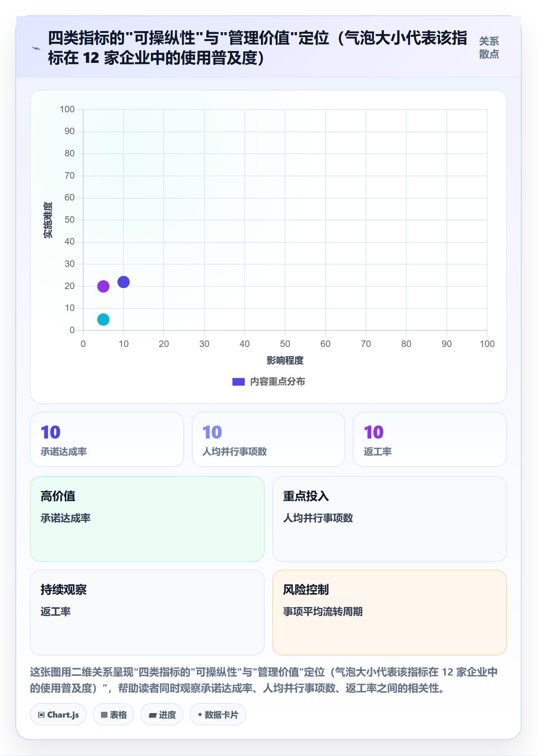Click the y-axis tick label 100
This screenshot has height=756, width=537.
pos(67,109)
